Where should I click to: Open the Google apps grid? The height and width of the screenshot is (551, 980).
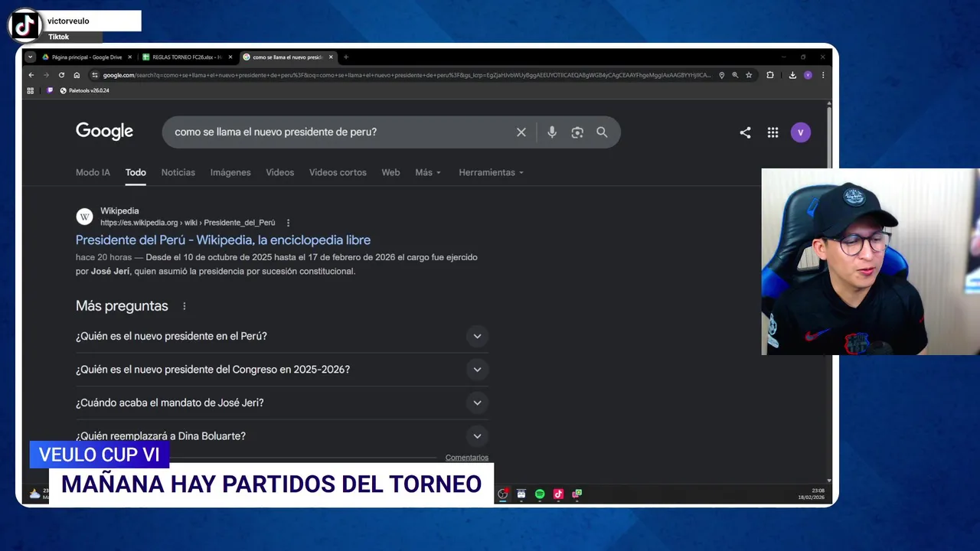773,132
